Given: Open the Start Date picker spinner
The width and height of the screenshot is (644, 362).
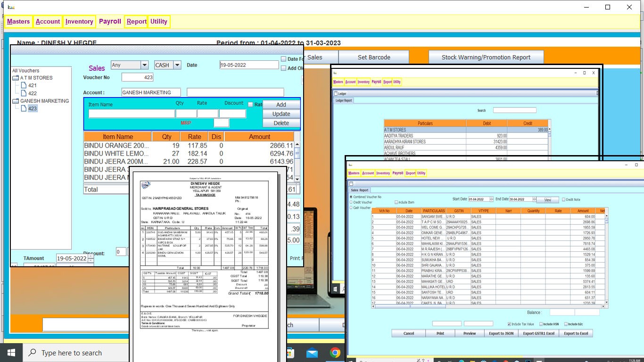Looking at the screenshot, I should pyautogui.click(x=491, y=199).
